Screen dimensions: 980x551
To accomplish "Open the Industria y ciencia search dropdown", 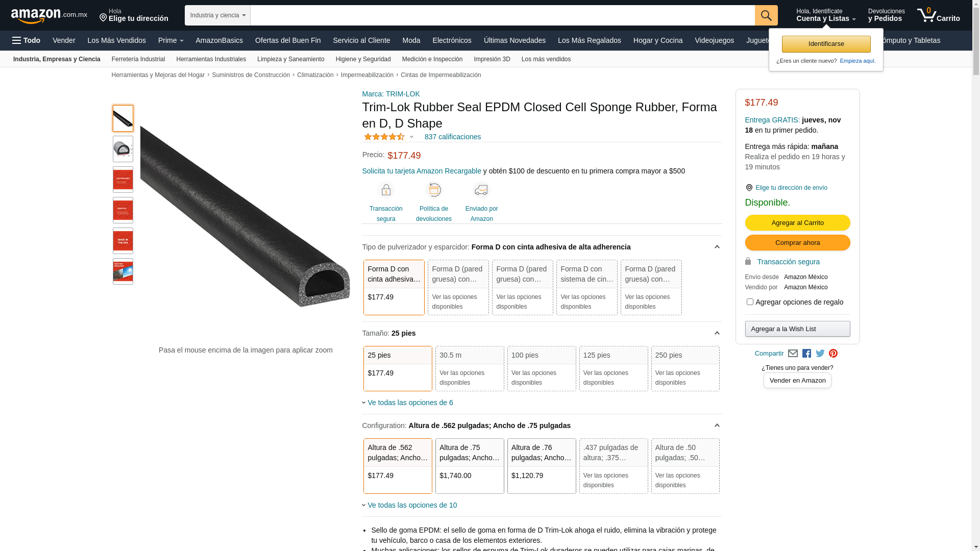I will pos(217,15).
